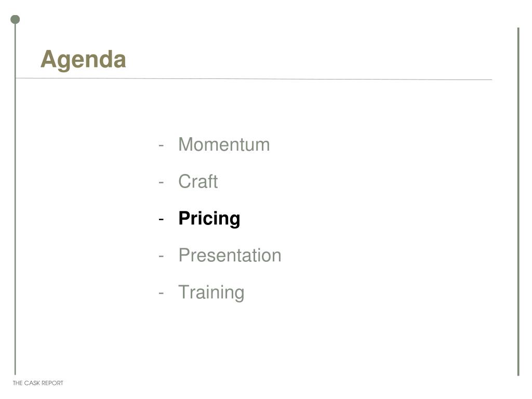The width and height of the screenshot is (532, 399).
Task: Select the dash bullet before Momentum
Action: click(161, 145)
